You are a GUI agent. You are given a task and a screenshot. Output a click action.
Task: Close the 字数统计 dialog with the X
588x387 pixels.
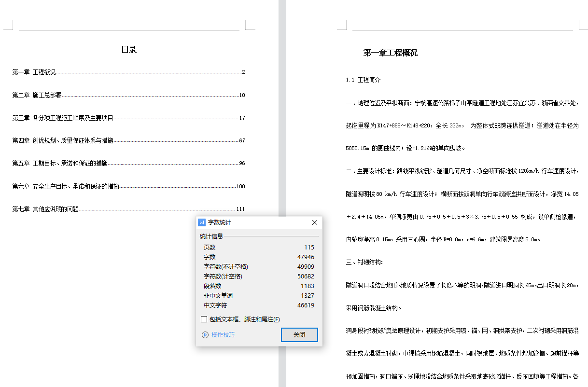coord(315,222)
